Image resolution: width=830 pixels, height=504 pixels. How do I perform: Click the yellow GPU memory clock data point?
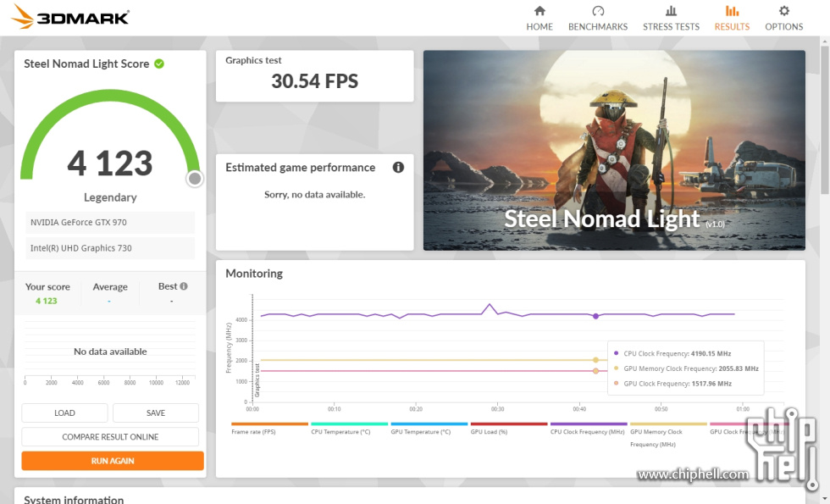596,360
